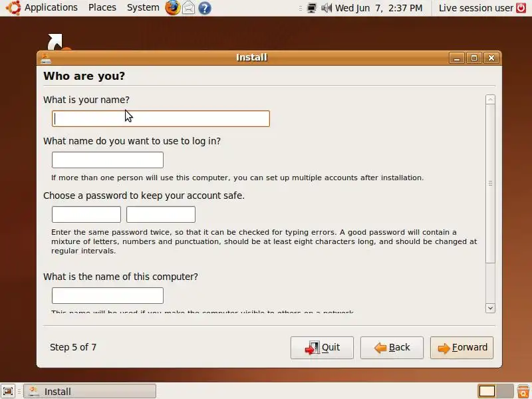
Task: Click the red power shutdown icon
Action: pyautogui.click(x=521, y=7)
